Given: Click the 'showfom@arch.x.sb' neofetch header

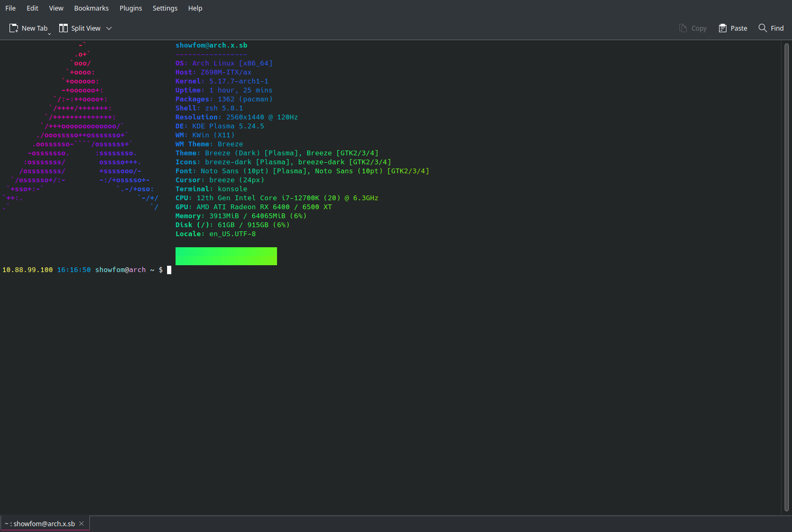Looking at the screenshot, I should (x=211, y=45).
